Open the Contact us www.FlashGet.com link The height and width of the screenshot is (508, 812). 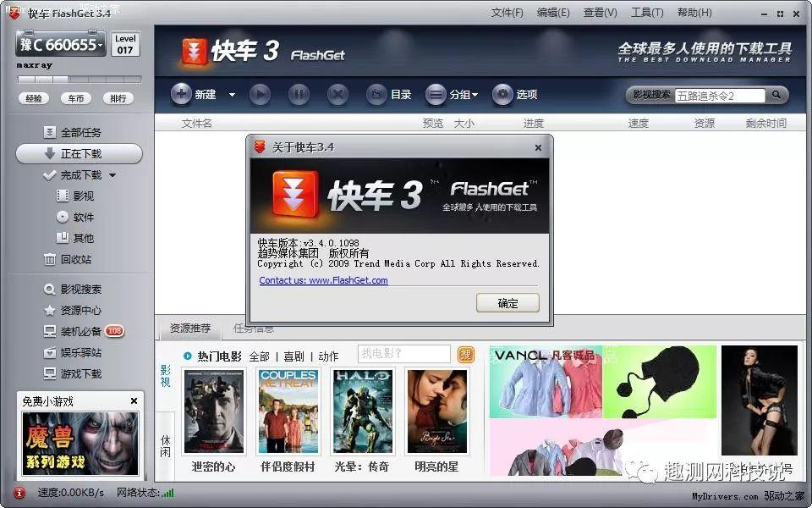[323, 280]
